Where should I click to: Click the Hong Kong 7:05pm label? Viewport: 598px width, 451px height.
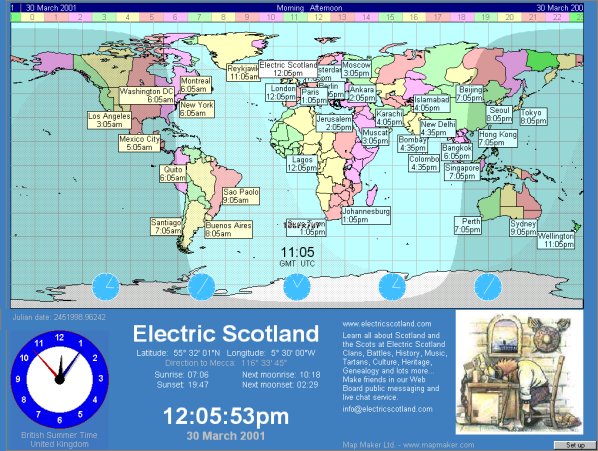498,138
